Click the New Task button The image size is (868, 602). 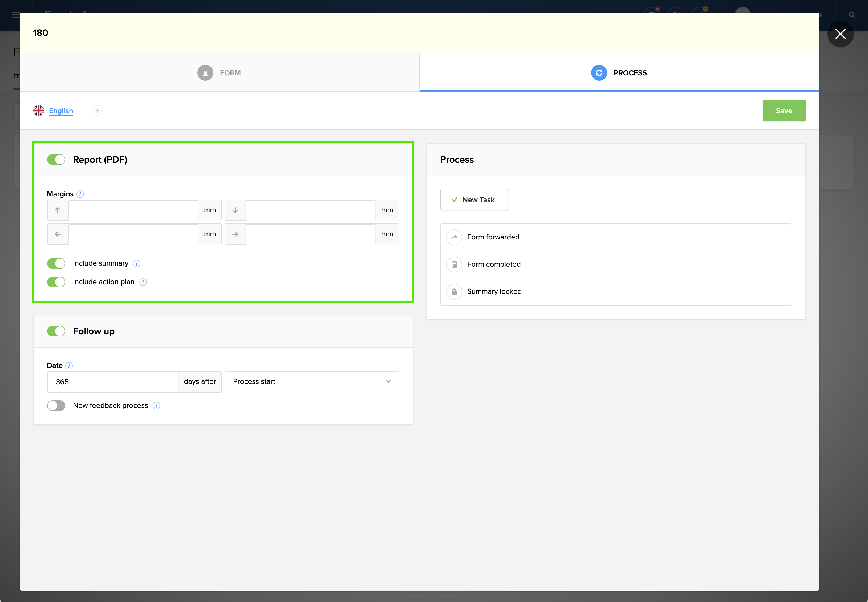474,200
